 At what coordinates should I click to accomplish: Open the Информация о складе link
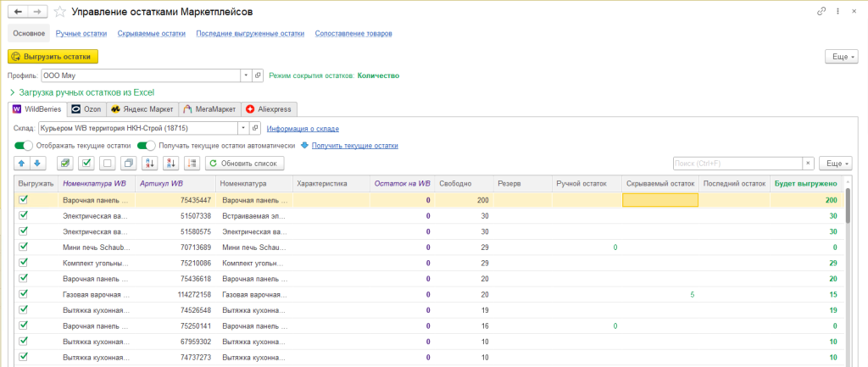303,129
